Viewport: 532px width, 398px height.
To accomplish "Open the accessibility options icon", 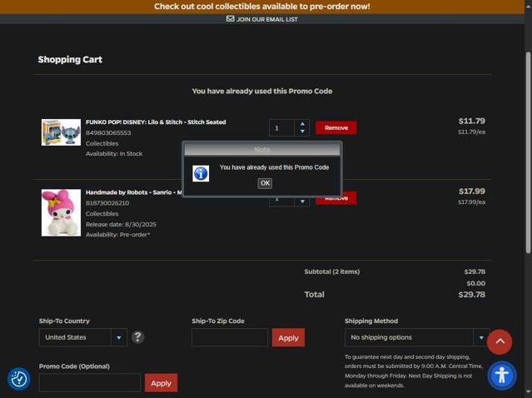I will click(502, 376).
